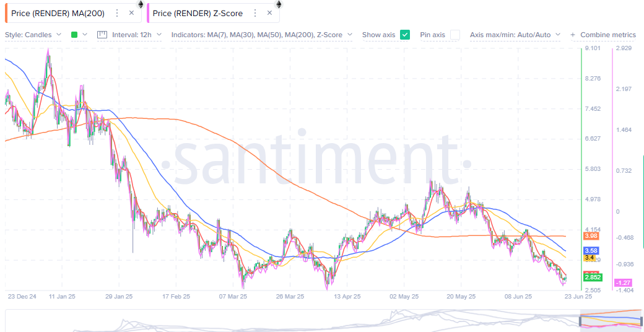Screen dimensions: 644x332
Task: Click the 23 Dec 24 date label
Action: (x=21, y=296)
